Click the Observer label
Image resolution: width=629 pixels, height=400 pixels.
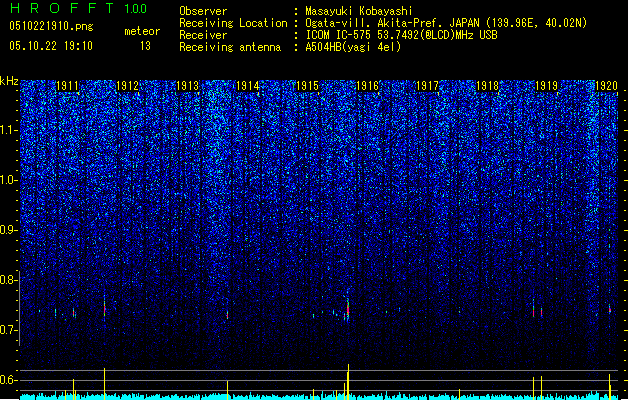[x=203, y=11]
